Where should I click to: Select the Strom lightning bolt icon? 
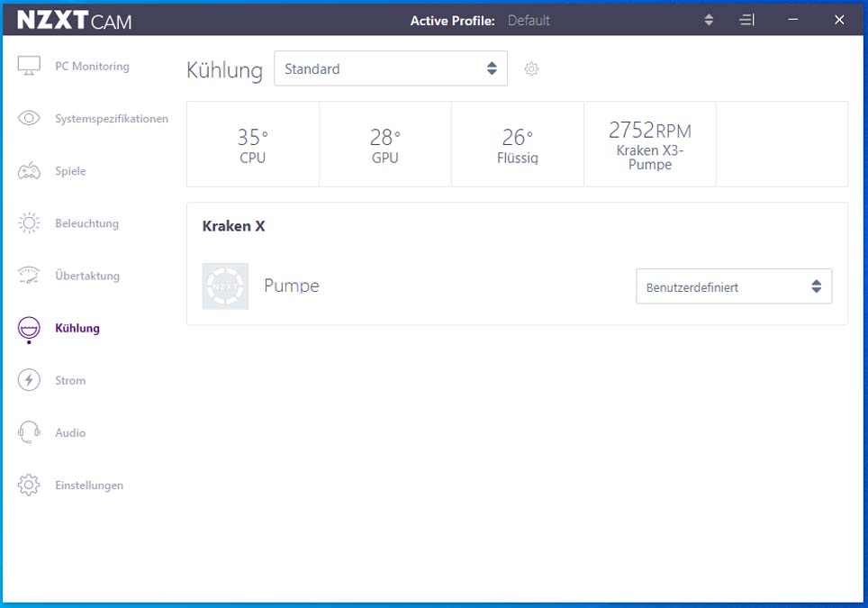[29, 380]
